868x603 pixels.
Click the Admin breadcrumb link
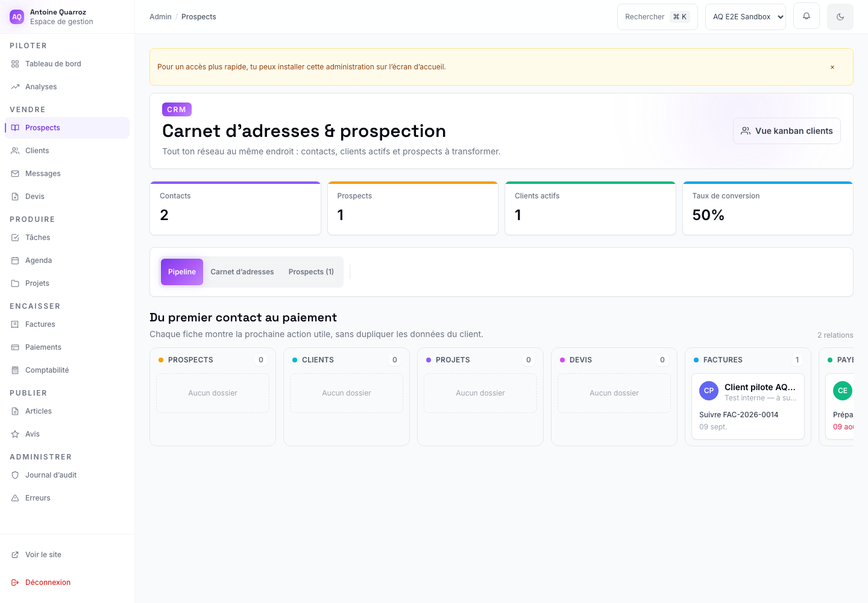160,17
